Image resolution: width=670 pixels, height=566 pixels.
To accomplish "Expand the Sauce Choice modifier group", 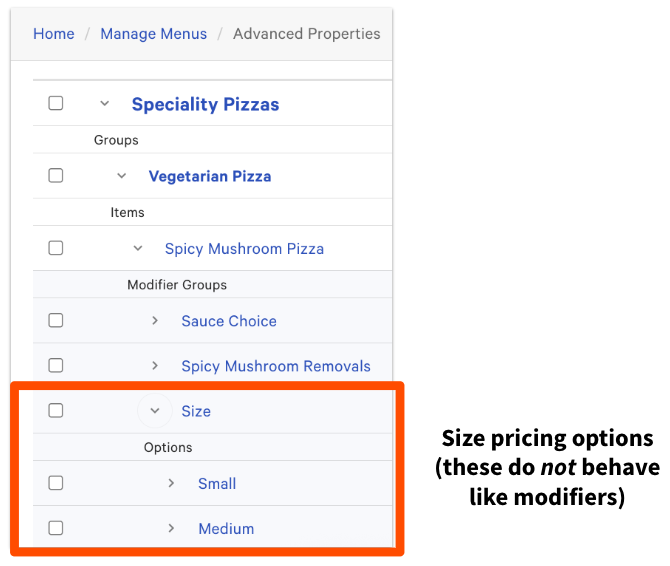I will tap(155, 321).
